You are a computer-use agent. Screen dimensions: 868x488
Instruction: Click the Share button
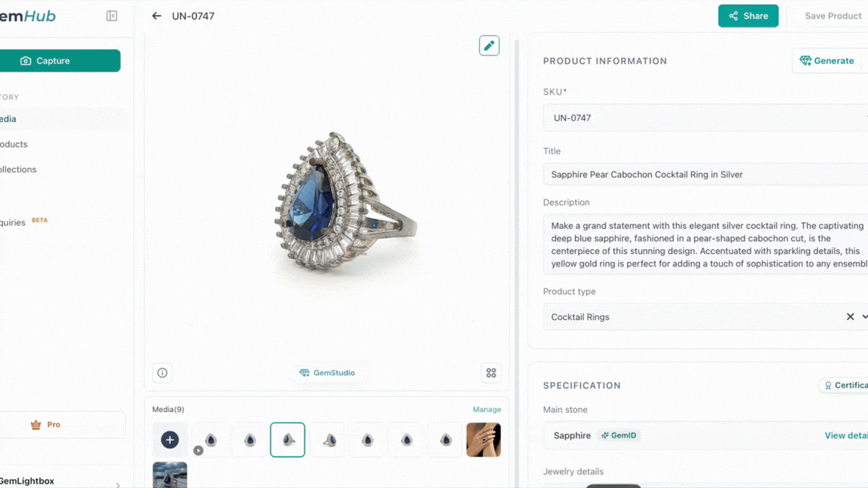point(747,16)
